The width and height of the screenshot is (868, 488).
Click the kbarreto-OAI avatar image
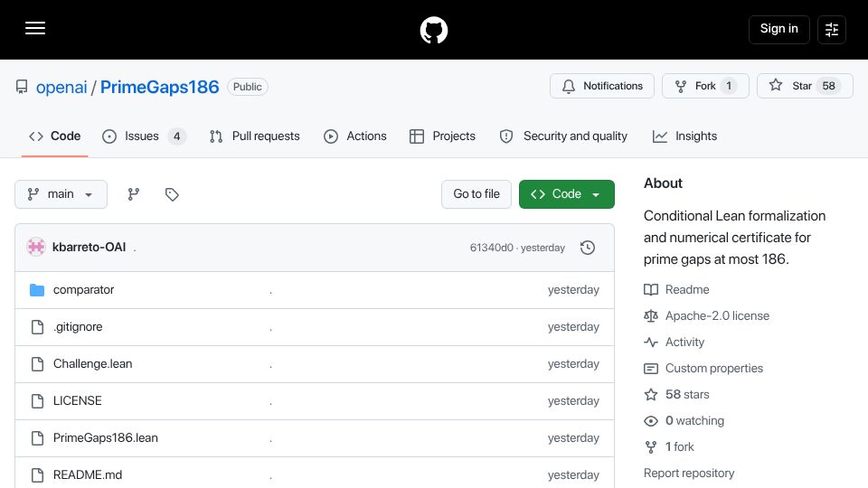click(x=36, y=247)
